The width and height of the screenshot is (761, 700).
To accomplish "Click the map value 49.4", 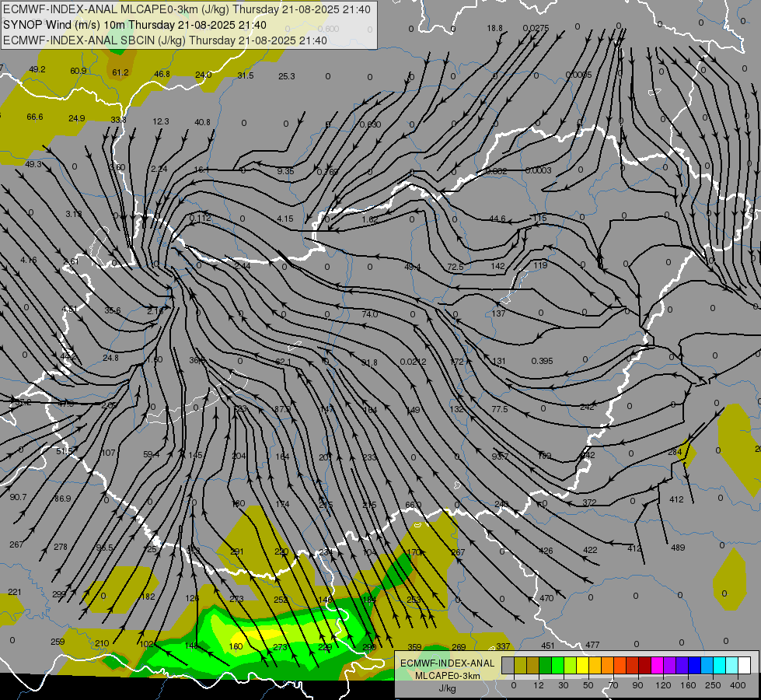I will [x=413, y=267].
